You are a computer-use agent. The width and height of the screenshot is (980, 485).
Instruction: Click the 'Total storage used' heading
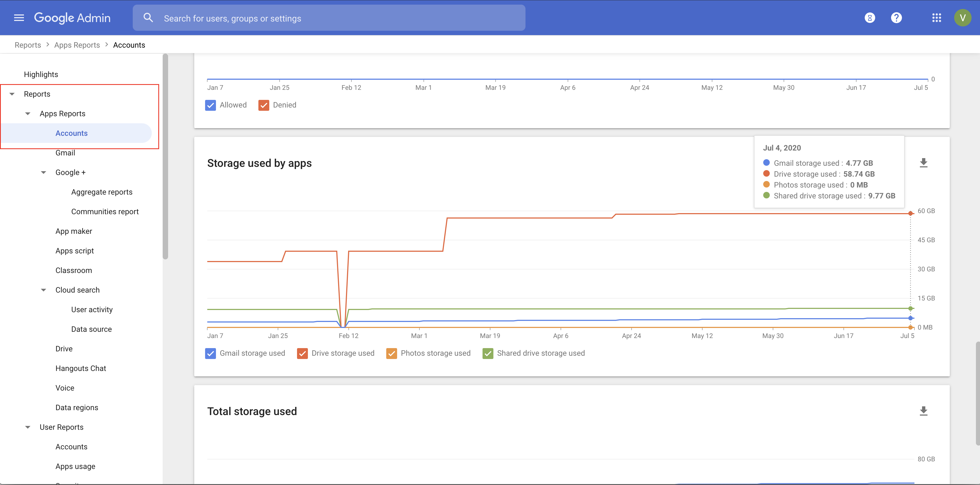point(252,412)
